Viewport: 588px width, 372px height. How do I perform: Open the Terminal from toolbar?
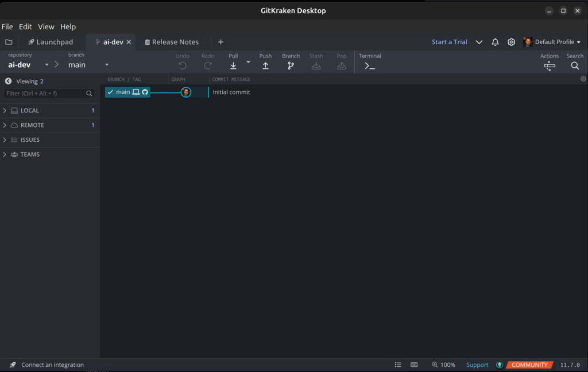370,65
